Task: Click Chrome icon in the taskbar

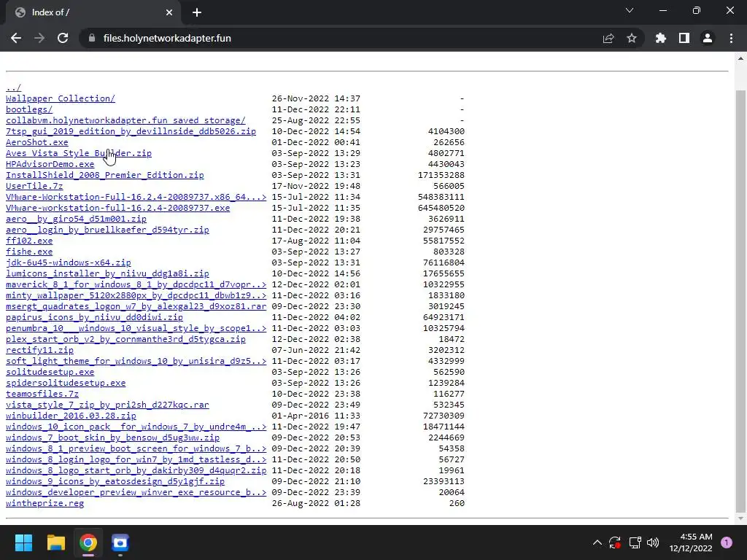Action: (x=88, y=542)
